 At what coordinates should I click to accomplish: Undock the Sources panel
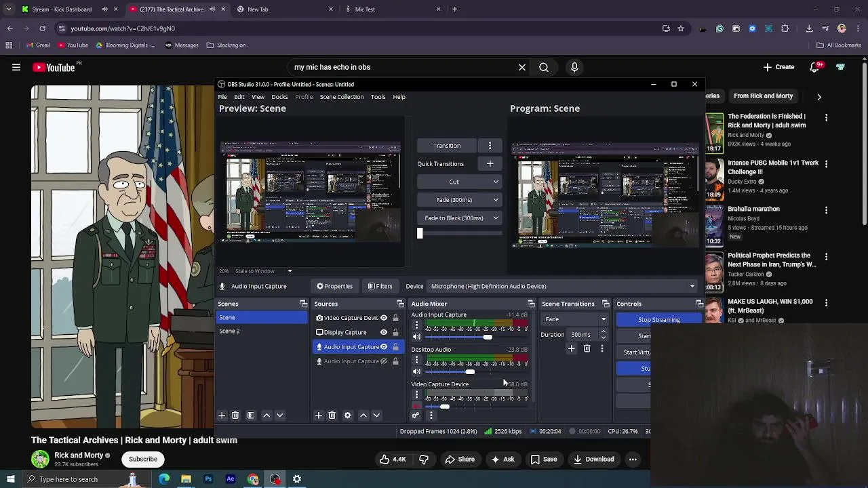pyautogui.click(x=400, y=304)
